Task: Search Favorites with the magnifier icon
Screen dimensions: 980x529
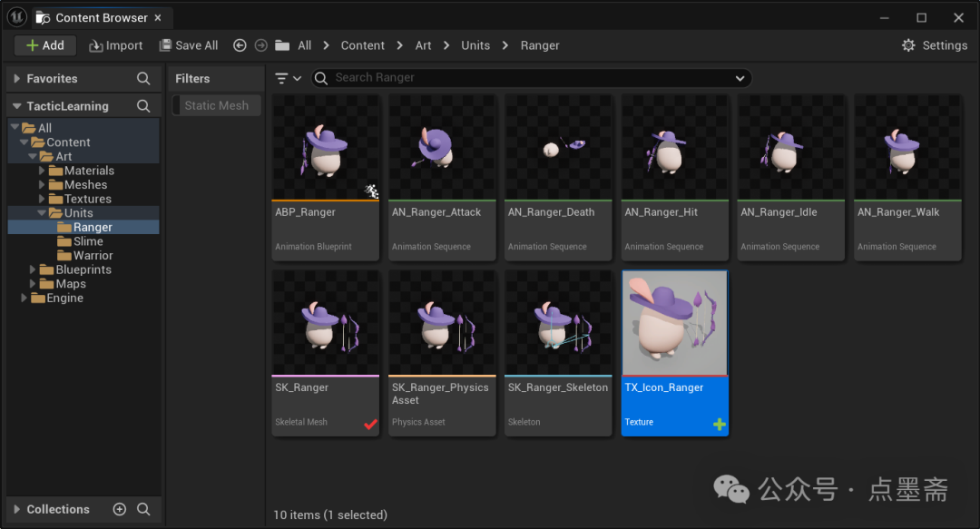Action: (143, 78)
